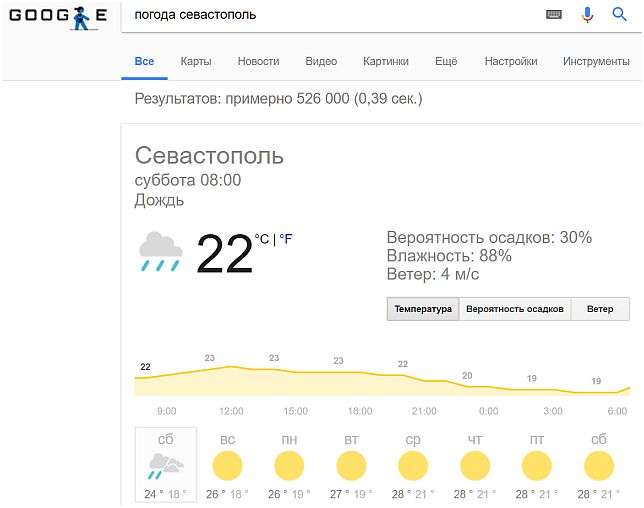This screenshot has height=508, width=644.
Task: Switch to the Карты tab
Action: coord(196,61)
